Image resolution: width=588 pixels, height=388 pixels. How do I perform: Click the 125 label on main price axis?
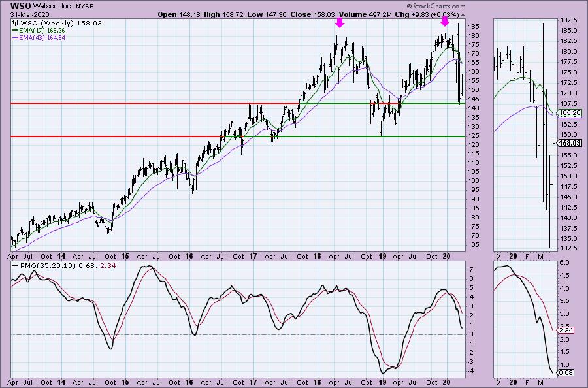click(x=474, y=136)
